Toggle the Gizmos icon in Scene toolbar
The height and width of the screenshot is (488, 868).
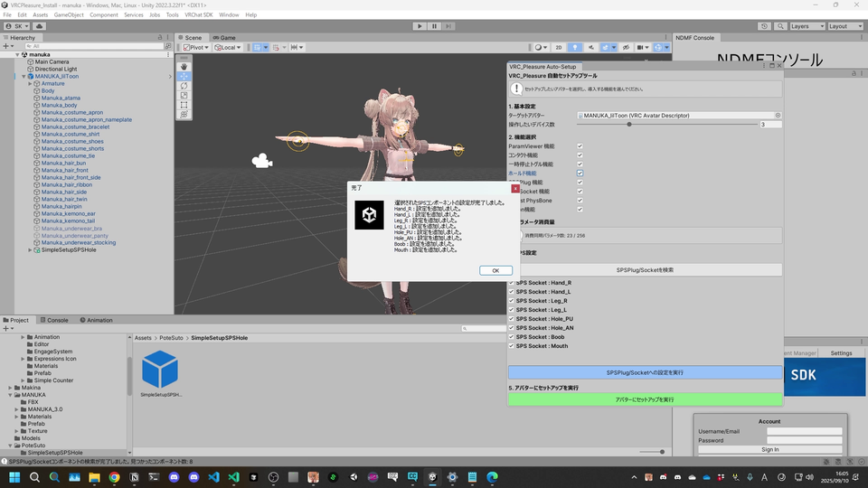pos(657,48)
